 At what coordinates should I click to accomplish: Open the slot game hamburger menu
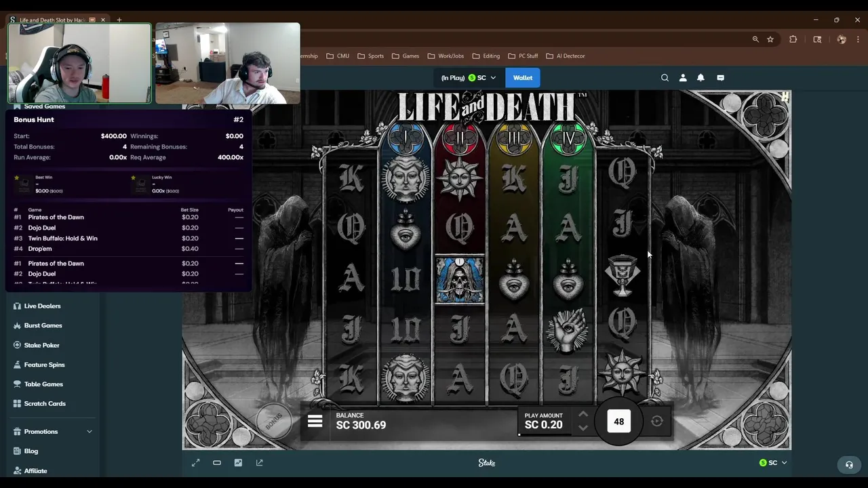[x=315, y=422]
